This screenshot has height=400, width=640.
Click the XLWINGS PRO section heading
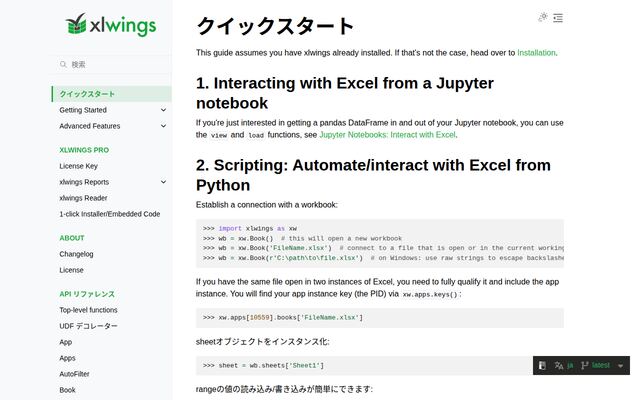point(84,150)
